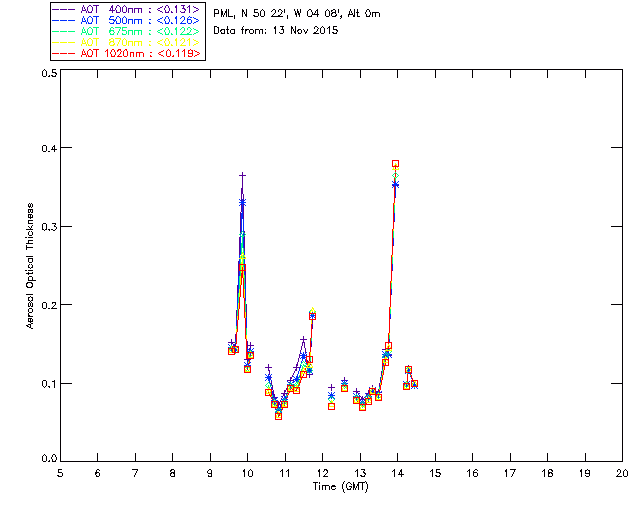Click the x-axis label 6
The height and width of the screenshot is (512, 640).
coord(98,473)
